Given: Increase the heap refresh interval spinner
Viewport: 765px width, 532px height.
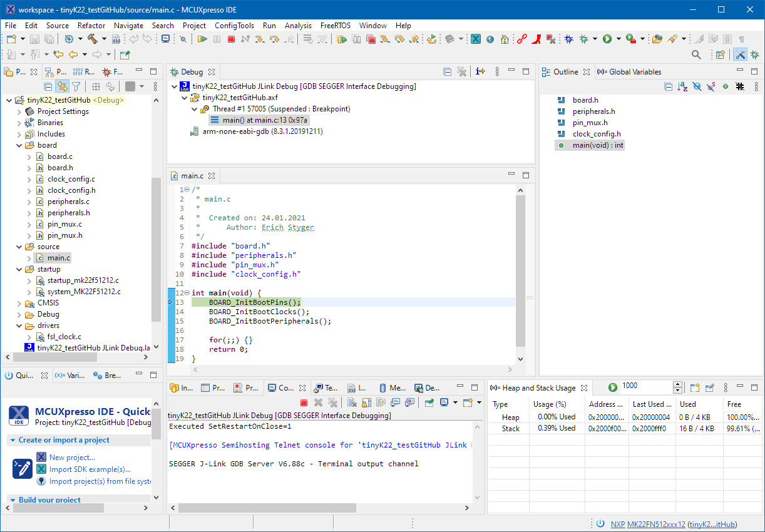Looking at the screenshot, I should coord(677,384).
